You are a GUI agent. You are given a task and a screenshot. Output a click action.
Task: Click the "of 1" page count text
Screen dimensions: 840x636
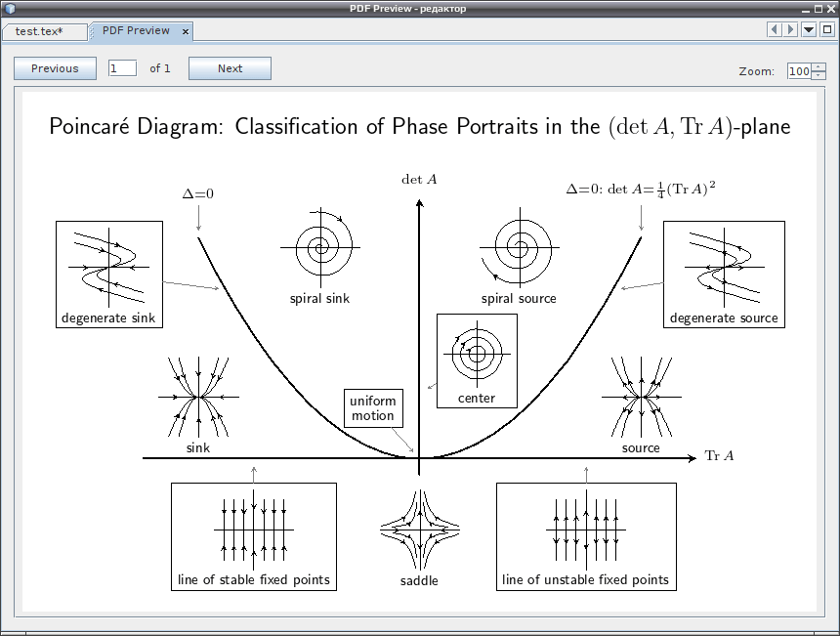[x=160, y=68]
